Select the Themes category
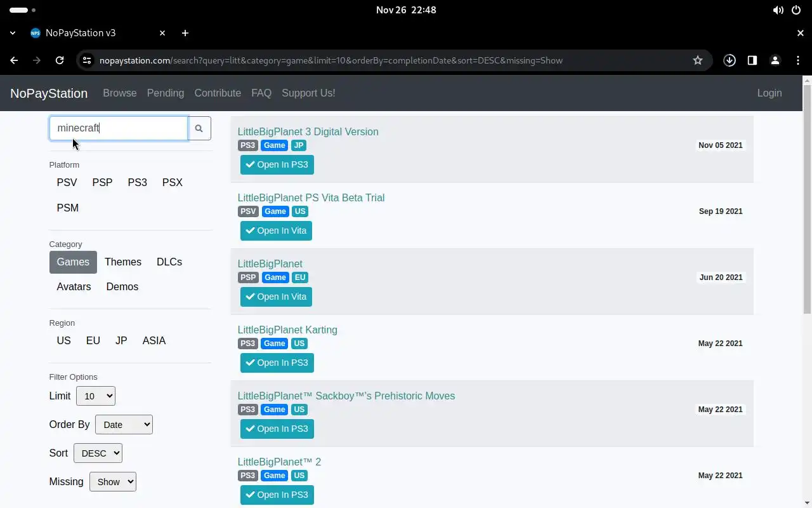The height and width of the screenshot is (508, 812). tap(123, 262)
